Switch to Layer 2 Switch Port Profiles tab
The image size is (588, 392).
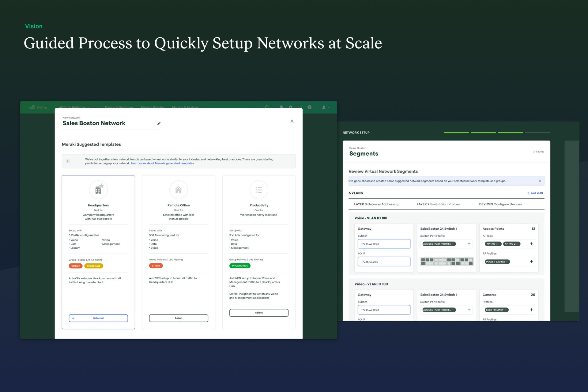coord(438,204)
